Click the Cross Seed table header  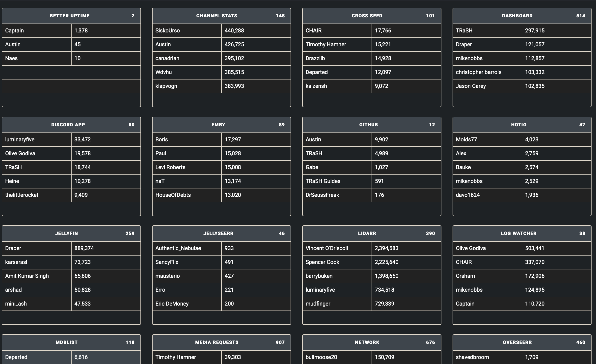pyautogui.click(x=367, y=16)
